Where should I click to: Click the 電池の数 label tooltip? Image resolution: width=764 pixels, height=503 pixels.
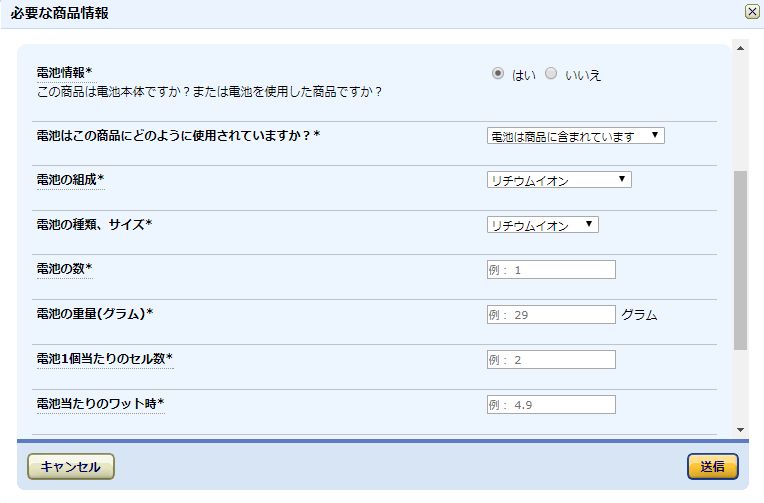tap(64, 269)
